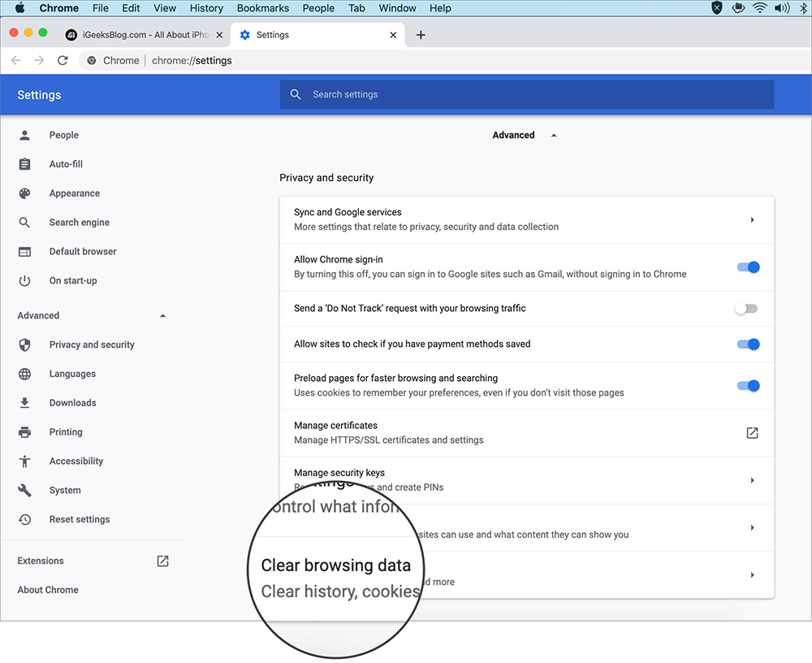This screenshot has height=663, width=812.
Task: Collapse the Advanced section in the sidebar
Action: coord(162,315)
